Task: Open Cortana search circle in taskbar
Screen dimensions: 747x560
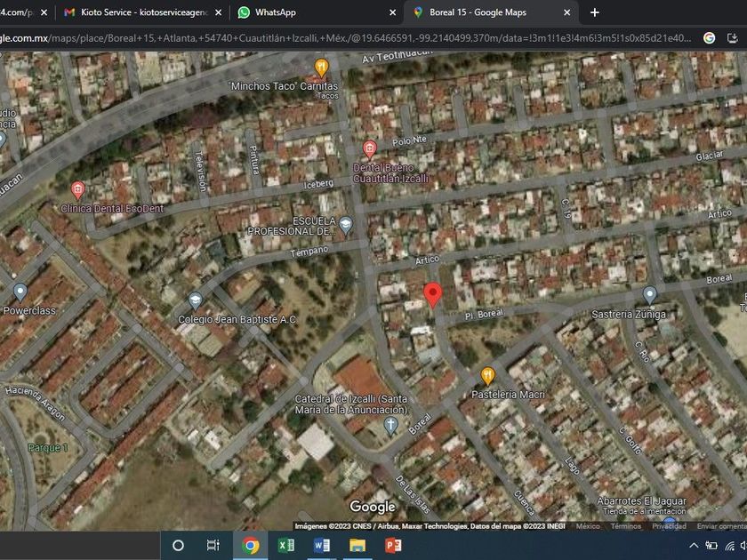Action: point(178,545)
